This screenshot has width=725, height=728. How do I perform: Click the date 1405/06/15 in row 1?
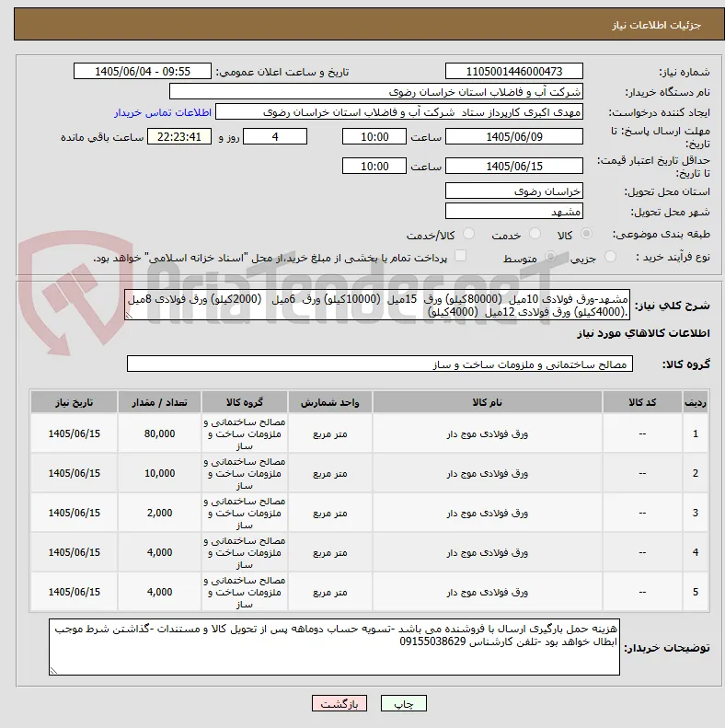pos(75,433)
